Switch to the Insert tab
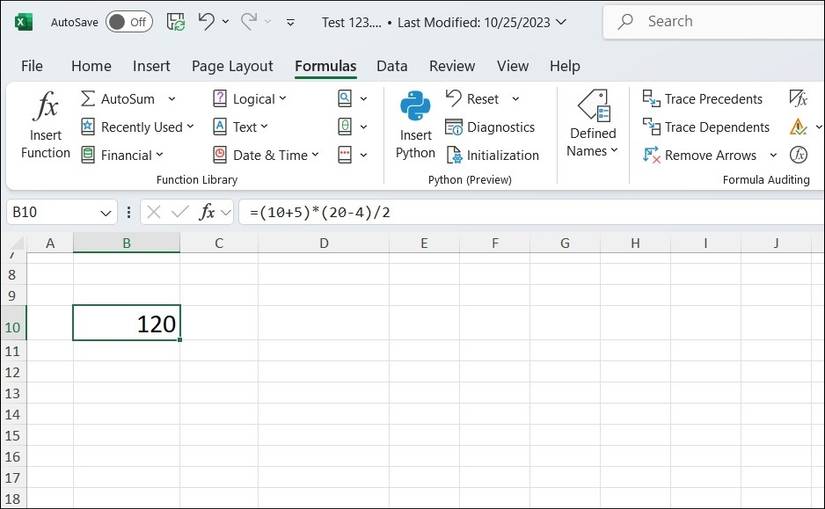 coord(152,66)
